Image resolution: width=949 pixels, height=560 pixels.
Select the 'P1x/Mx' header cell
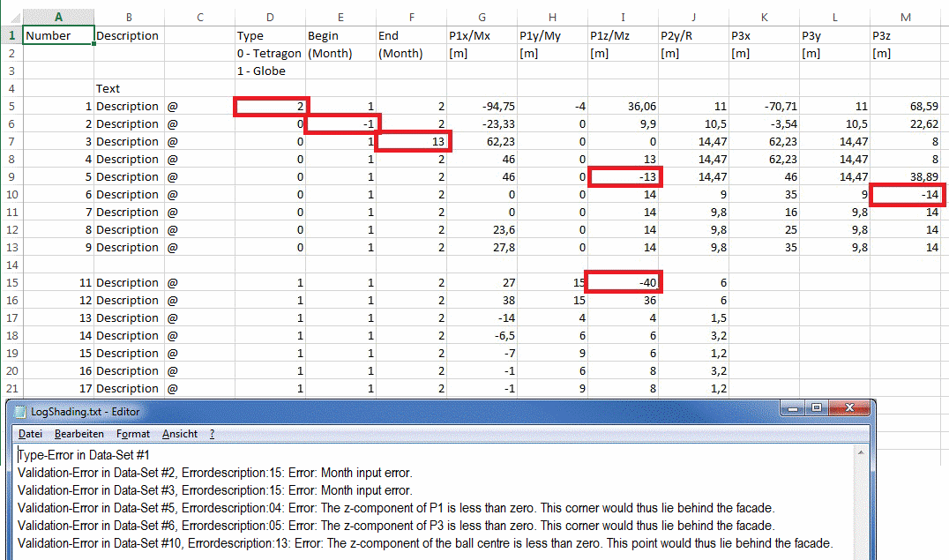coord(482,36)
